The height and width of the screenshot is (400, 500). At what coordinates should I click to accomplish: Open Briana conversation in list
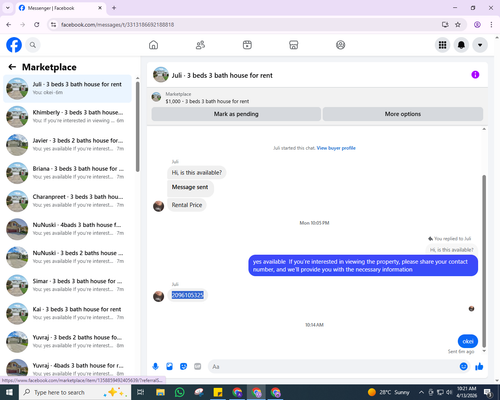point(67,173)
